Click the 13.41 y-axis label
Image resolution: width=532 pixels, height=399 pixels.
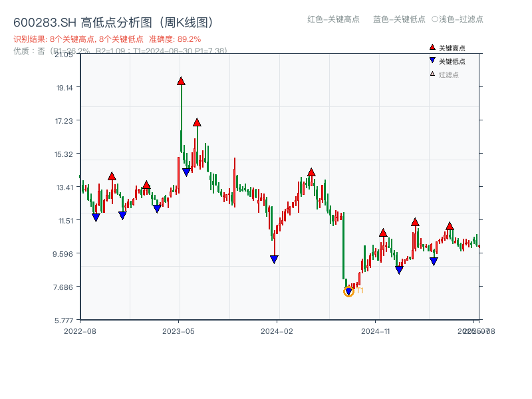(x=65, y=188)
